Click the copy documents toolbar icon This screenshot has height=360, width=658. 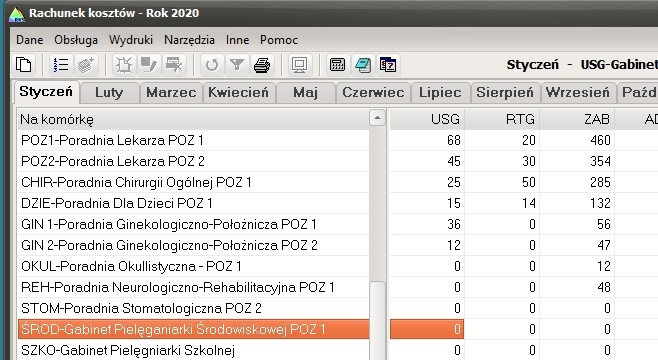coord(24,65)
